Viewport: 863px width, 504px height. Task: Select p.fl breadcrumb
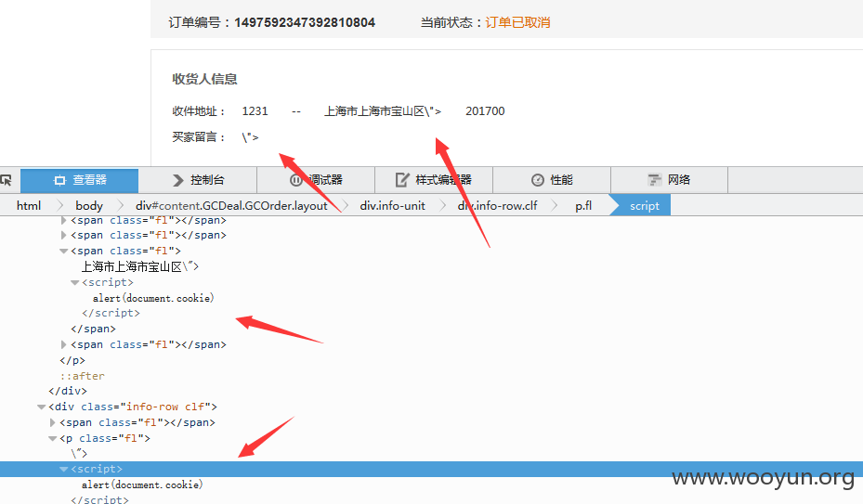(x=583, y=206)
